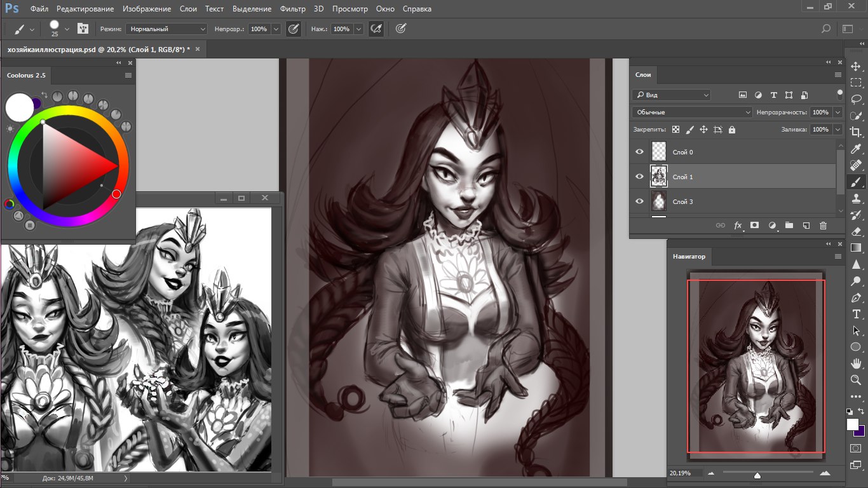The image size is (868, 488).
Task: Choose the Hand tool
Action: (856, 363)
